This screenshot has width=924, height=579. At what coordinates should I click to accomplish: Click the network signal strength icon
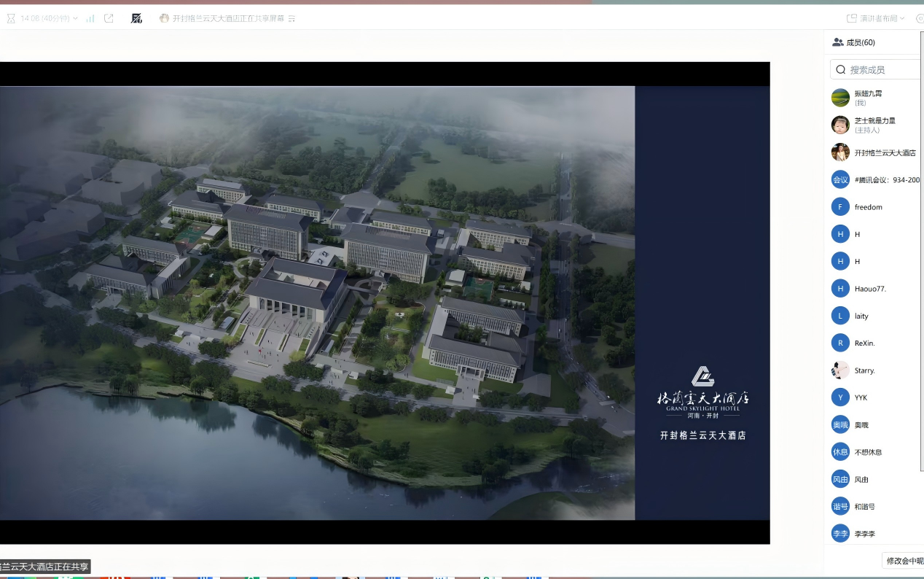pyautogui.click(x=90, y=18)
